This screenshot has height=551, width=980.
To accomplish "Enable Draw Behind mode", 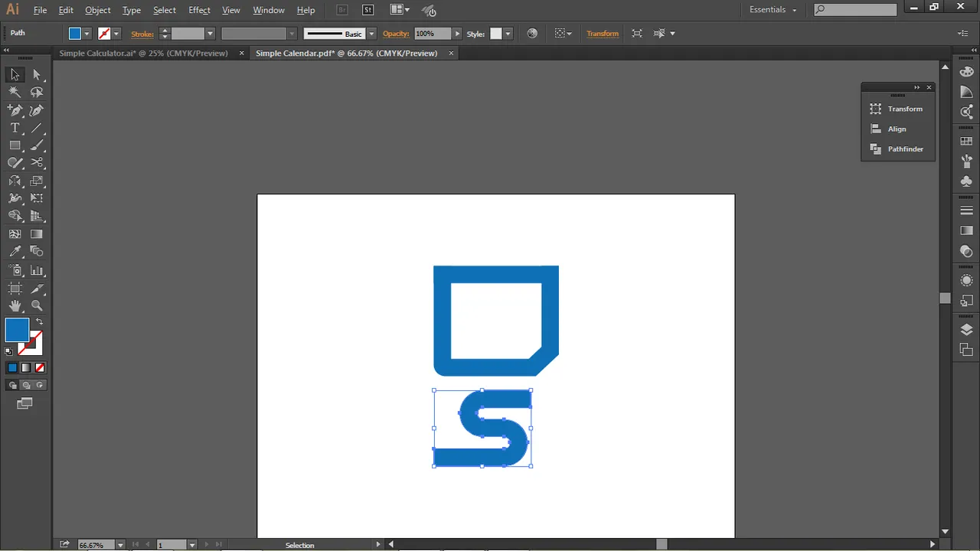I will coord(26,386).
